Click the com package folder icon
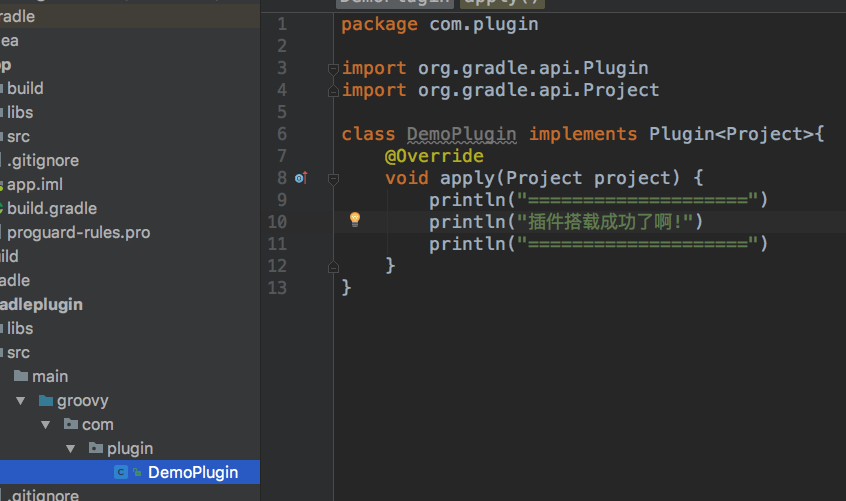Image resolution: width=846 pixels, height=501 pixels. click(x=71, y=424)
